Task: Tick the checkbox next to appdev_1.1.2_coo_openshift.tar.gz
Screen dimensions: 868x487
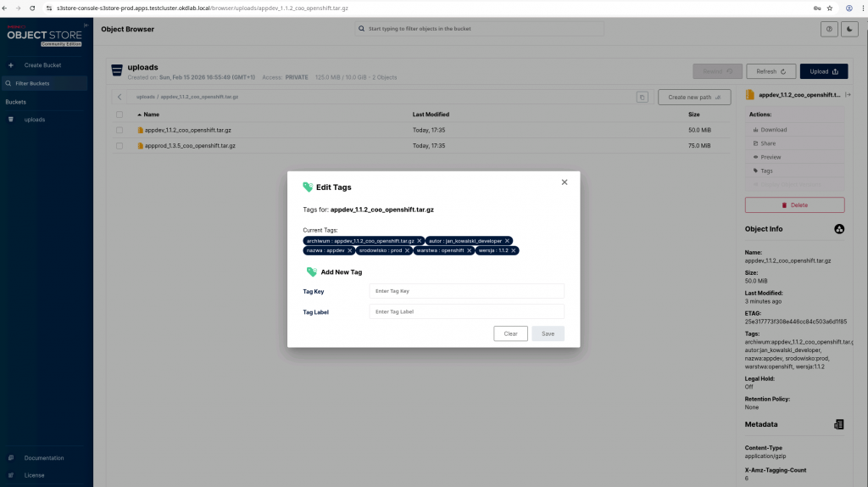Action: coord(120,130)
